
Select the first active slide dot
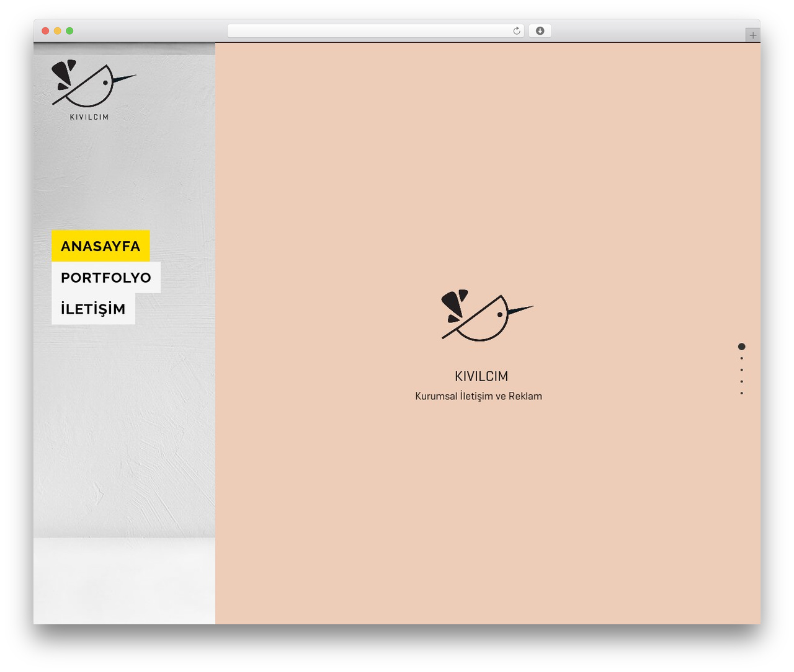coord(741,347)
